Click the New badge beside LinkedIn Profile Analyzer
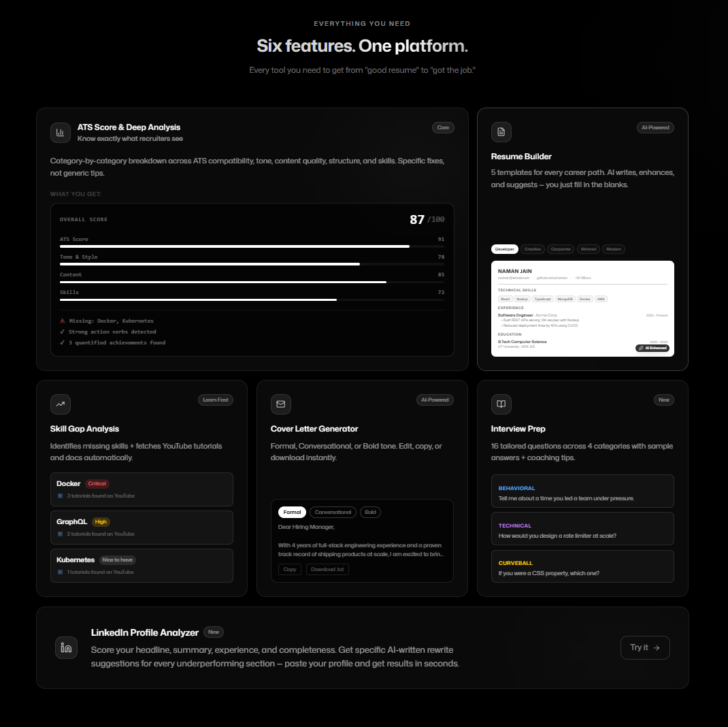This screenshot has height=727, width=728. 214,632
